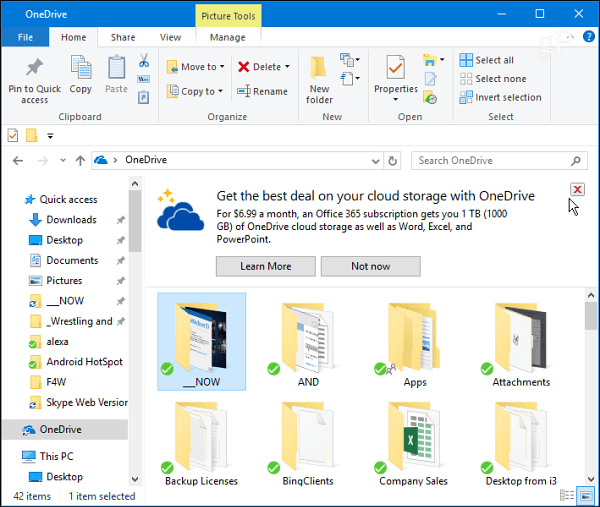Click New folder icon in Quick Access Toolbar
This screenshot has width=600, height=507.
tap(31, 135)
